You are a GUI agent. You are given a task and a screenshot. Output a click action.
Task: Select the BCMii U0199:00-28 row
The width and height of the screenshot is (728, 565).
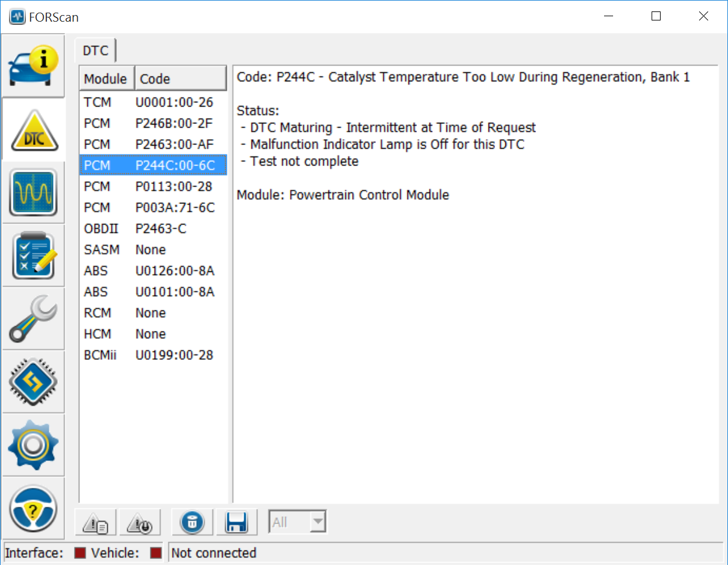click(153, 355)
